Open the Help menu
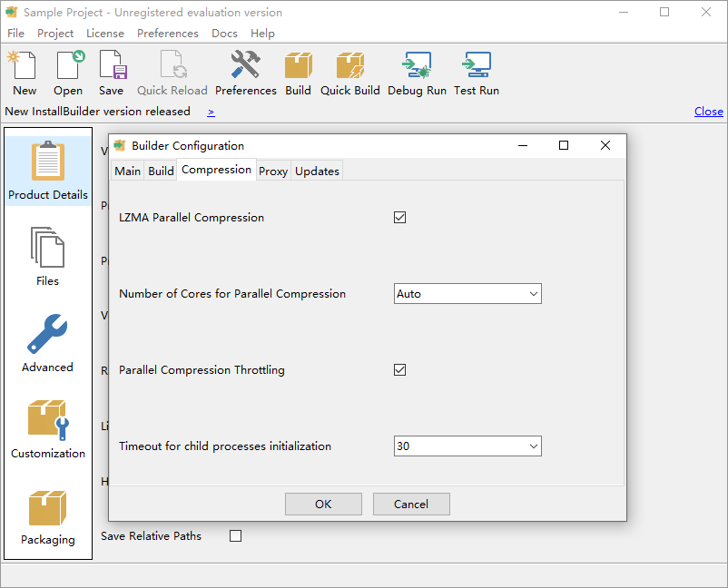The image size is (728, 588). tap(262, 34)
